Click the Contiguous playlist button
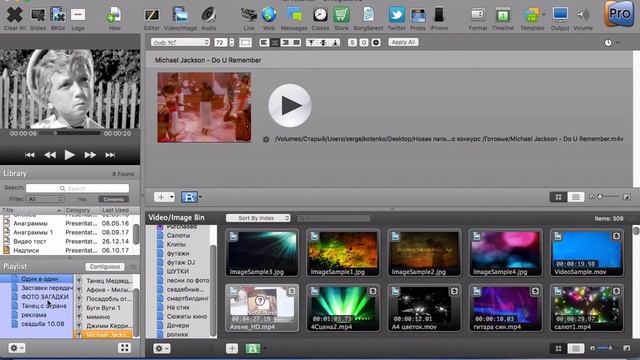The image size is (640, 360). [105, 267]
